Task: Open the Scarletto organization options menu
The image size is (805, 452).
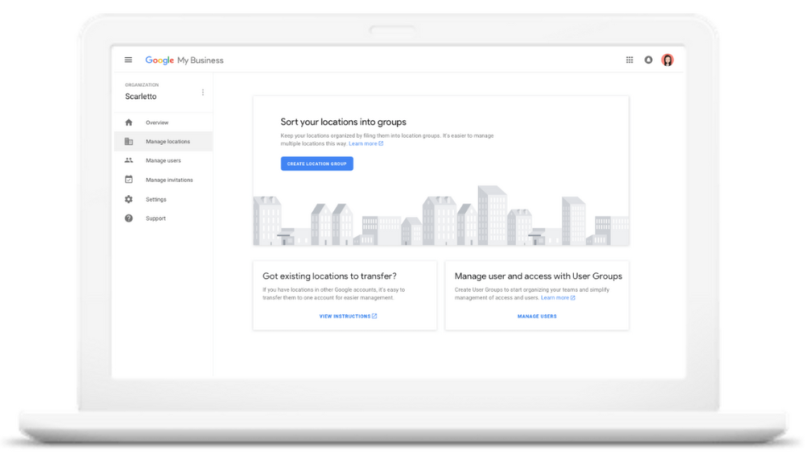Action: coord(203,92)
